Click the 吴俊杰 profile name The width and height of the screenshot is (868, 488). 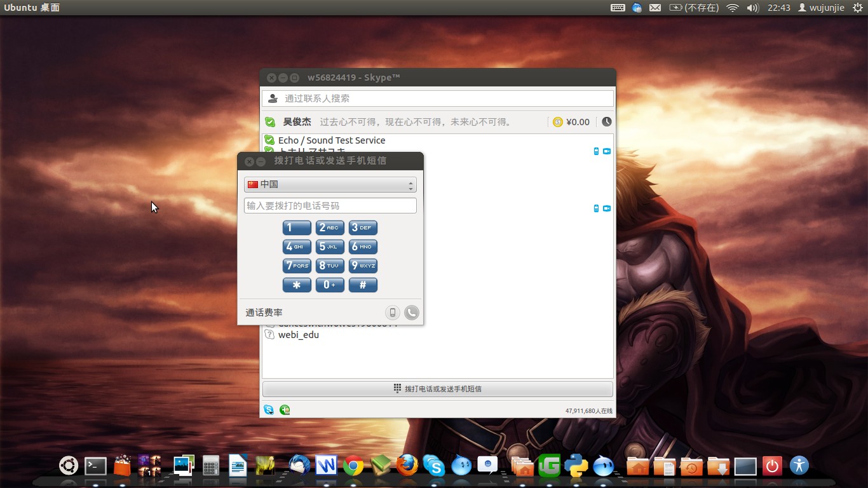click(x=297, y=122)
